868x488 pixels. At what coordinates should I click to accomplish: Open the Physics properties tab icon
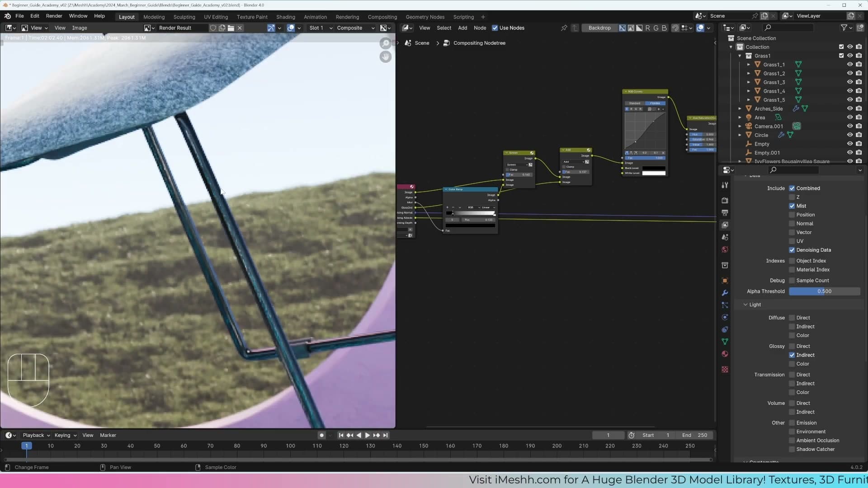click(x=725, y=317)
